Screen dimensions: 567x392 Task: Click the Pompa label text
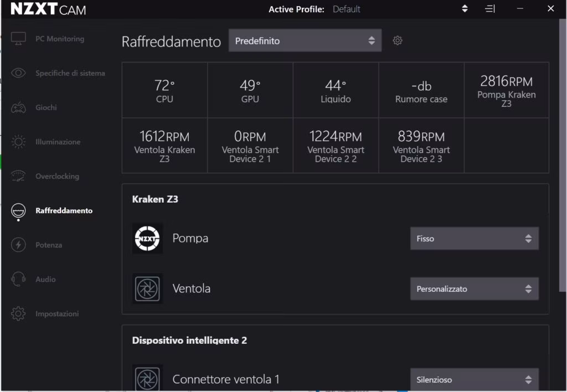(x=190, y=238)
